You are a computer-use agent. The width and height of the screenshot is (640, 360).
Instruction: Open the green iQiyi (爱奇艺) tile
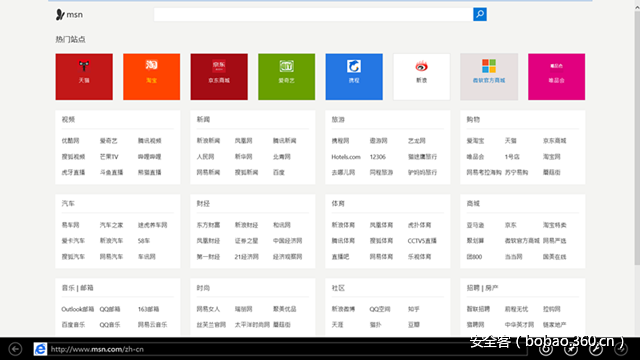tap(287, 77)
